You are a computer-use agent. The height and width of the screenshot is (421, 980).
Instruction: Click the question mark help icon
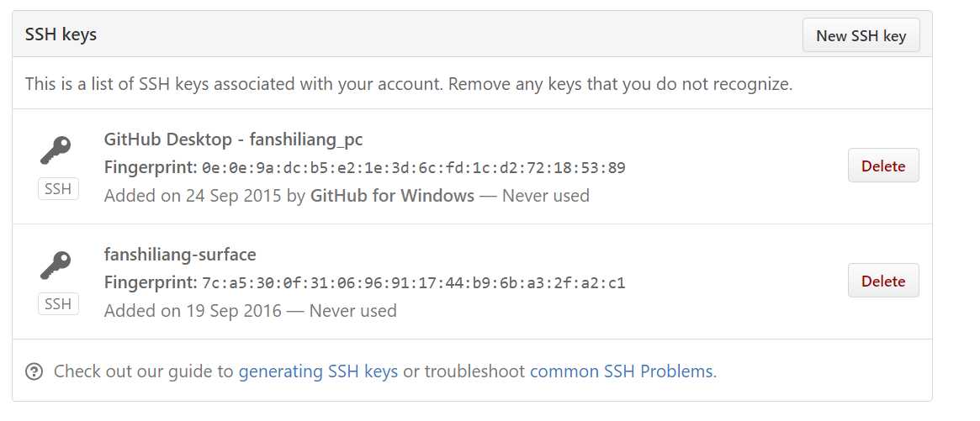click(x=34, y=371)
